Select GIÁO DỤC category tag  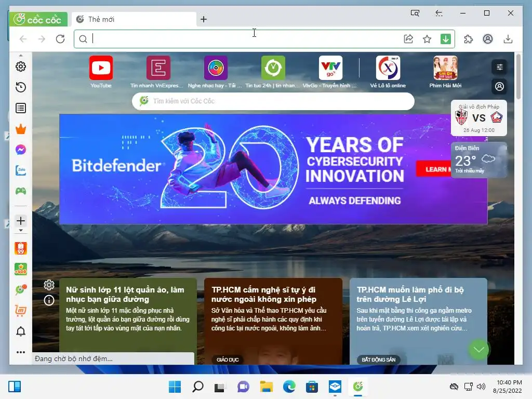[228, 360]
